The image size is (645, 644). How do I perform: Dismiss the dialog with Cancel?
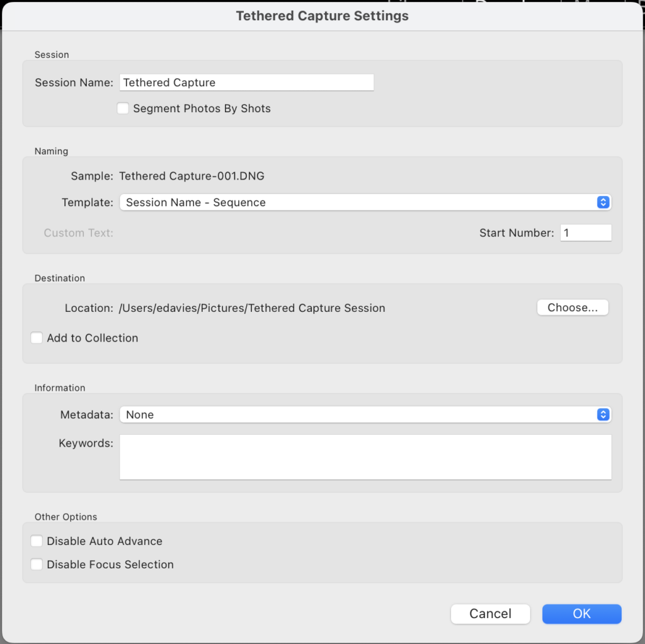tap(490, 614)
